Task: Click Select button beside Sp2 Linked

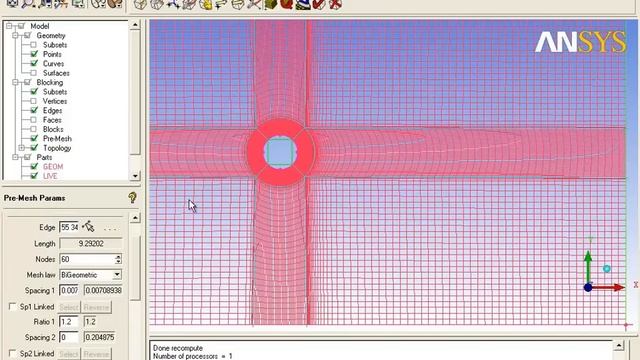Action: click(69, 354)
